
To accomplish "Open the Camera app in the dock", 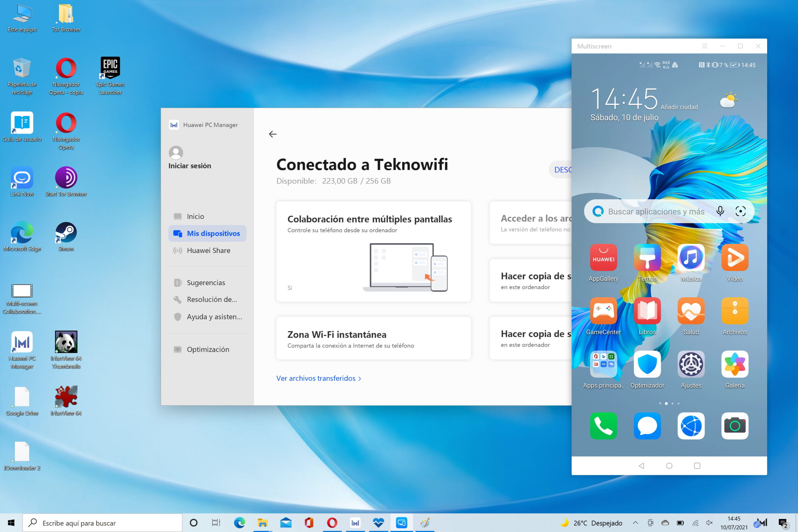I will coord(734,426).
